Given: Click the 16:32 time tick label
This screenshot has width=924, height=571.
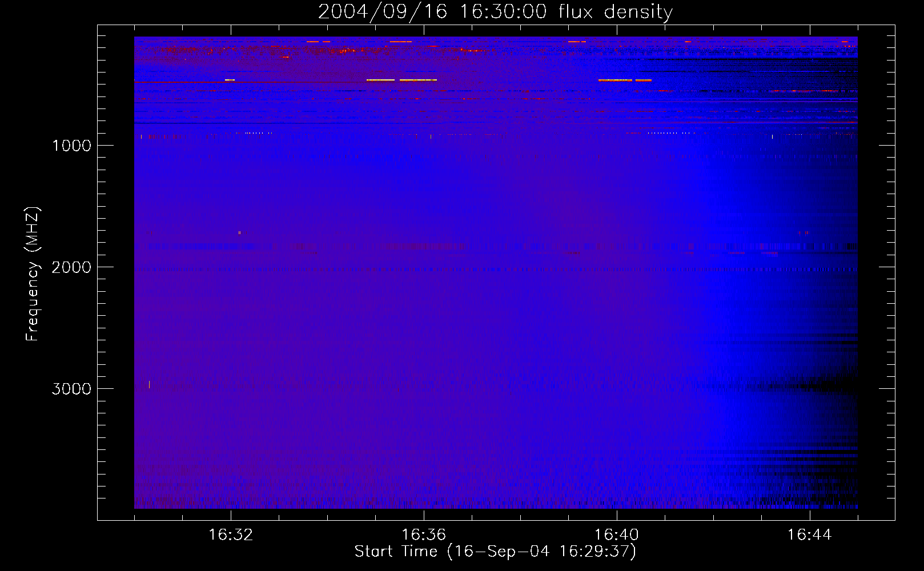Looking at the screenshot, I should coord(231,535).
